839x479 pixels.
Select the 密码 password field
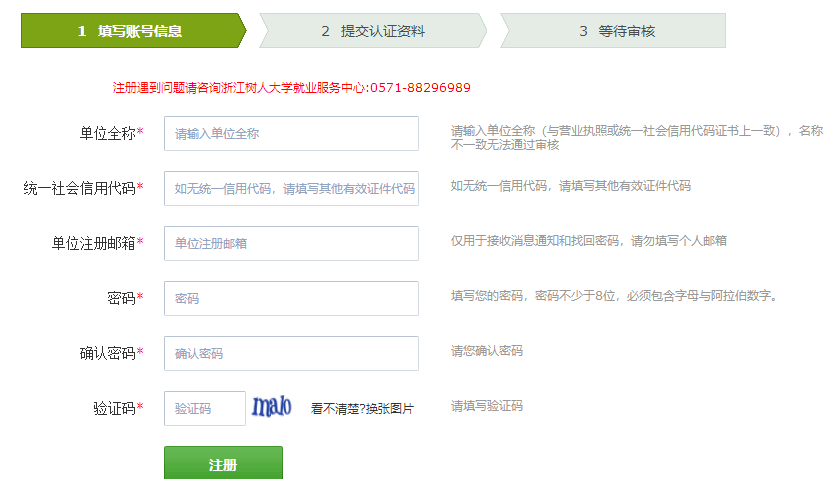coord(291,298)
